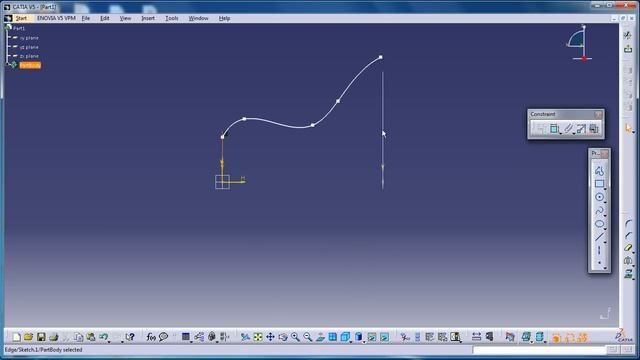This screenshot has height=360, width=640.
Task: Click the Zoom In magnifier
Action: click(295, 337)
